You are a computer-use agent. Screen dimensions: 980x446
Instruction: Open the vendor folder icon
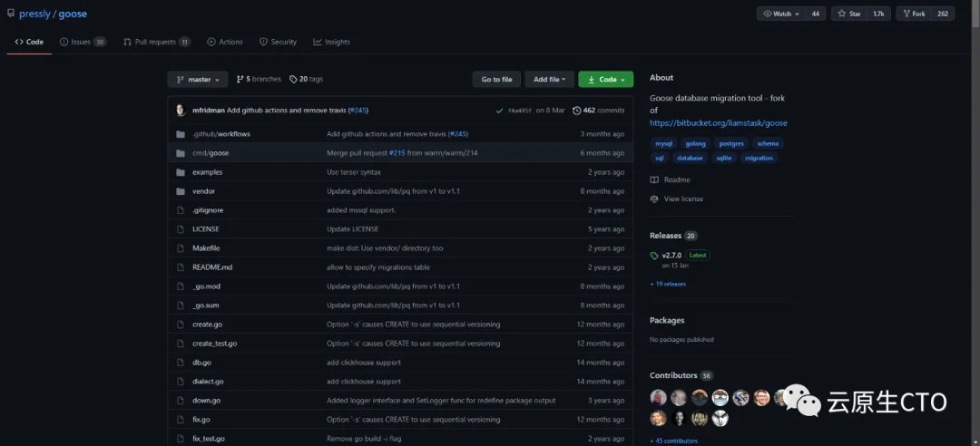coord(181,191)
